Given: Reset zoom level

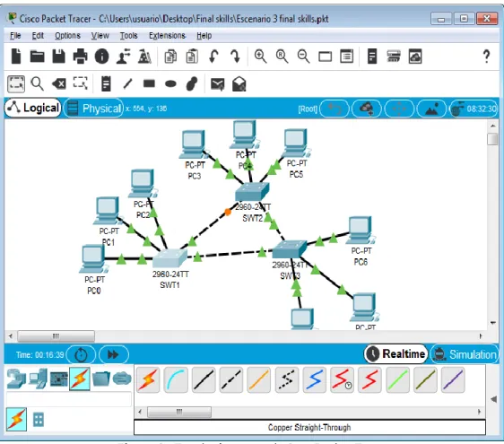Looking at the screenshot, I should coord(282,57).
